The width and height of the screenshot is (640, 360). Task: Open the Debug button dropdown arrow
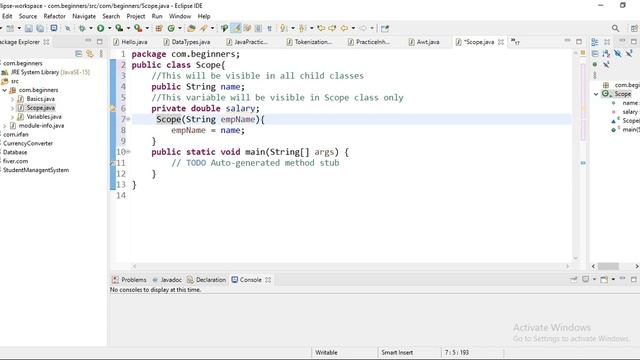point(91,28)
